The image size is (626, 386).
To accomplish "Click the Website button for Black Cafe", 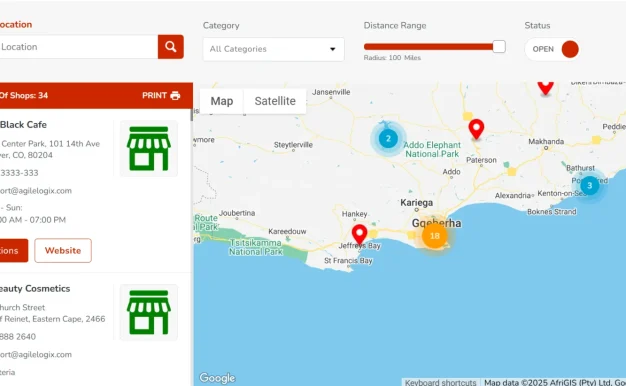I will tap(63, 251).
